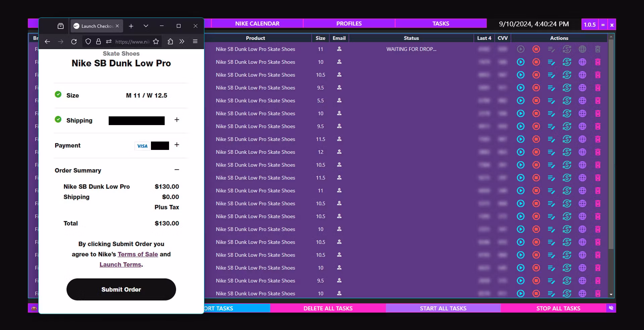The width and height of the screenshot is (644, 330).
Task: Switch to the PROFILES tab
Action: point(349,23)
